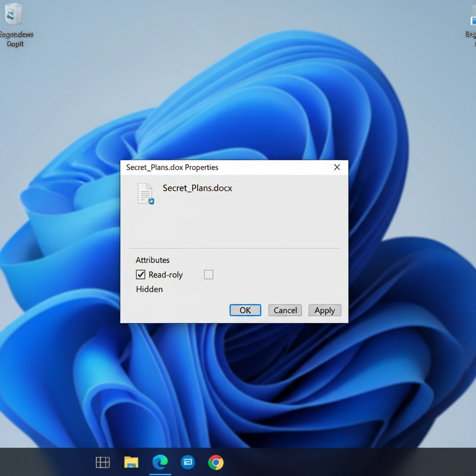Open the Start menu from the taskbar
Viewport: 476px width, 476px height.
coord(103,463)
